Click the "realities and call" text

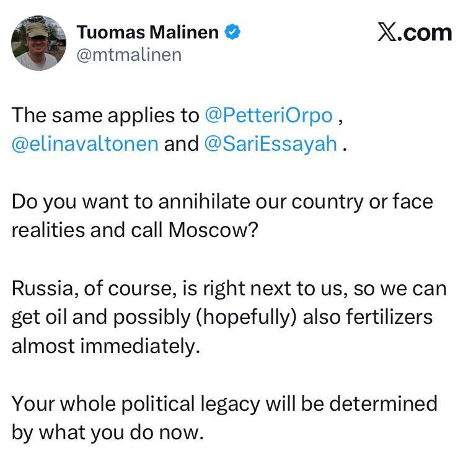pyautogui.click(x=88, y=230)
